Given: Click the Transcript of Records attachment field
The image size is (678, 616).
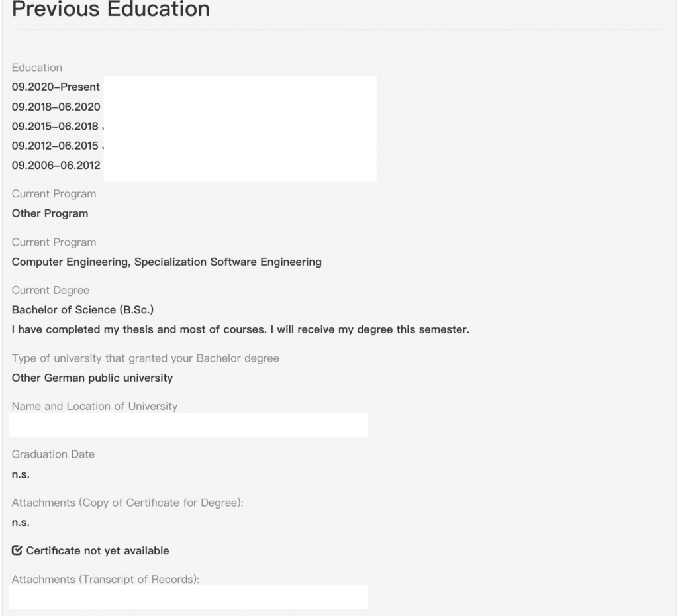Looking at the screenshot, I should pos(189,597).
